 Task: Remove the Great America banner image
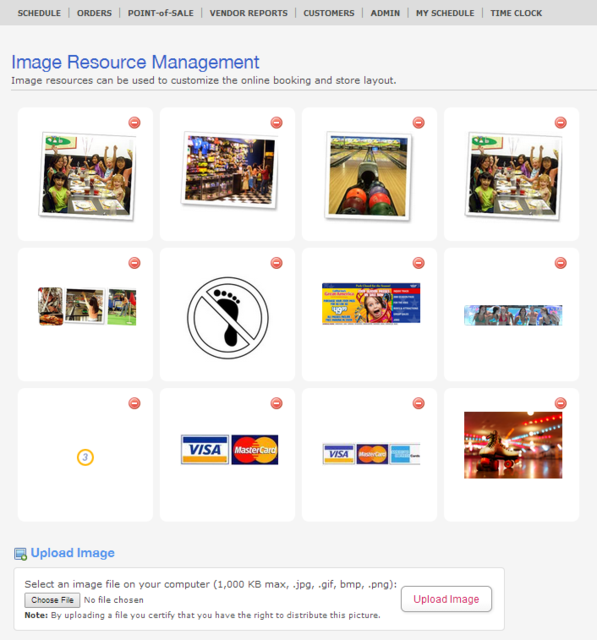[418, 263]
